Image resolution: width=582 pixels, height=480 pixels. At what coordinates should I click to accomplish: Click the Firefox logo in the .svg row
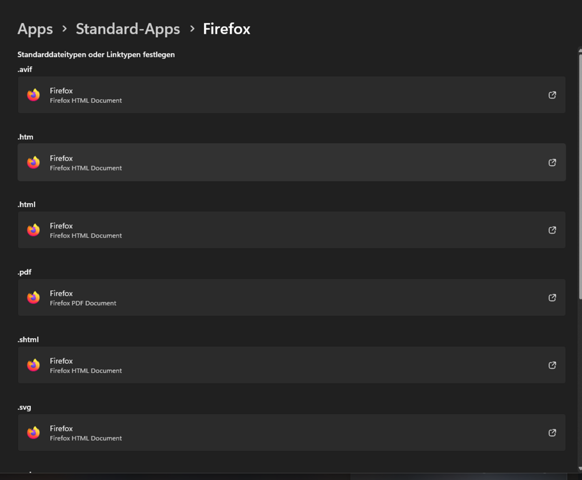[x=33, y=433]
